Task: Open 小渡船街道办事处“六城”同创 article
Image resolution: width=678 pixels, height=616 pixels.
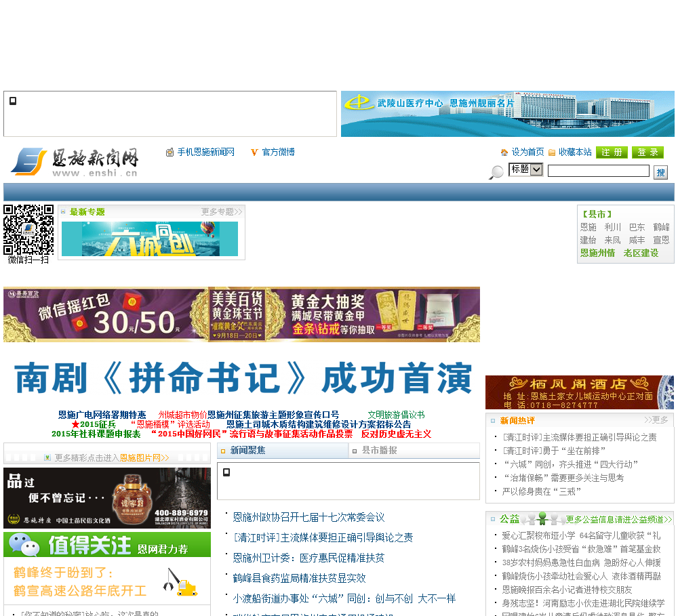Action: (x=344, y=598)
